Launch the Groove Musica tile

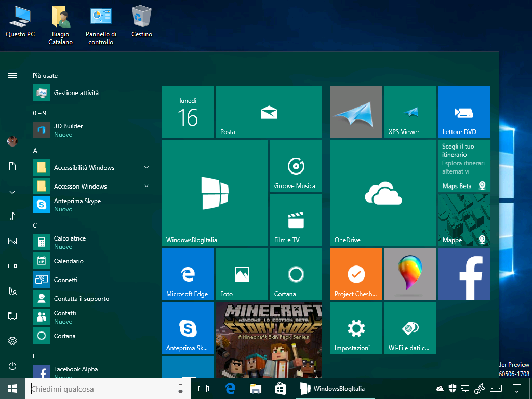pyautogui.click(x=296, y=166)
